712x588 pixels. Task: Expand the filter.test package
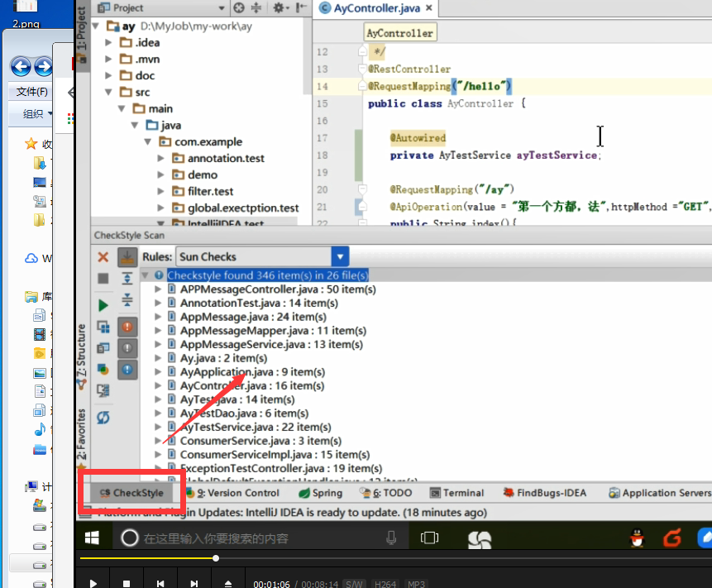tap(160, 191)
